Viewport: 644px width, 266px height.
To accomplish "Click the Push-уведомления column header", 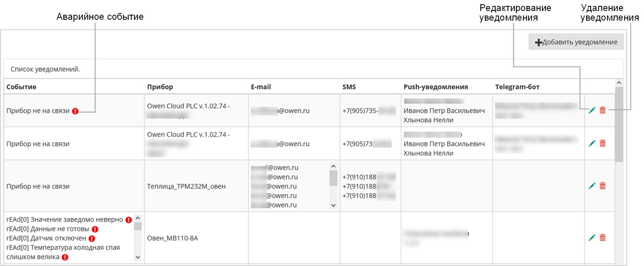I will (436, 87).
